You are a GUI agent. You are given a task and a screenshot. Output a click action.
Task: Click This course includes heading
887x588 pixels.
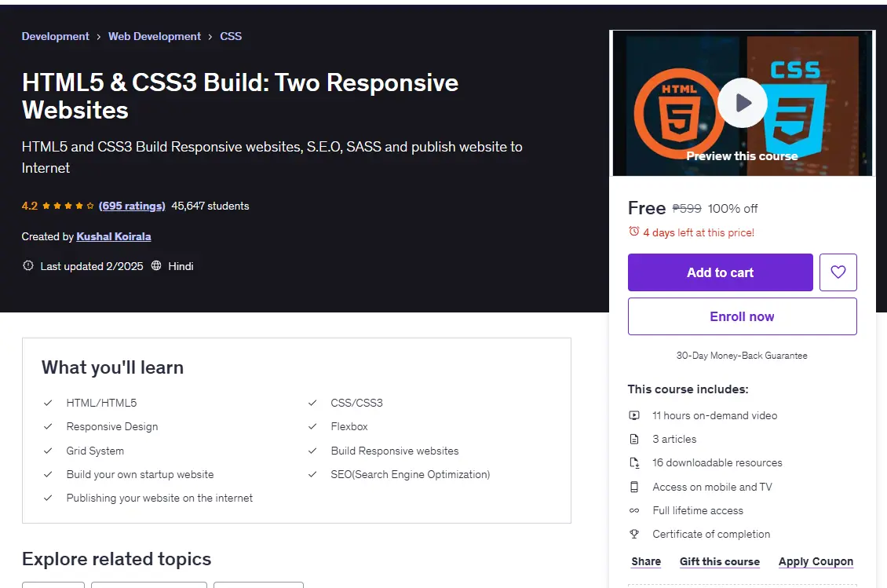point(688,389)
